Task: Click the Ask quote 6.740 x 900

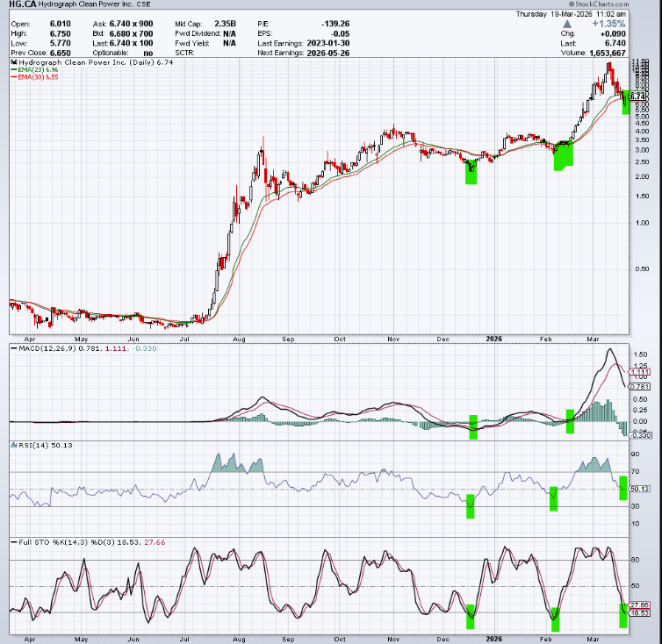Action: [x=132, y=24]
